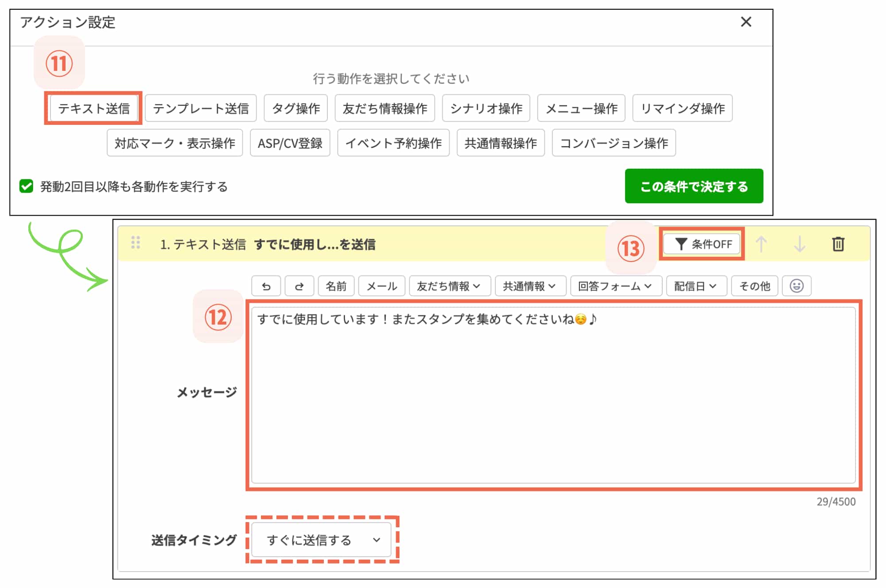Click the undo icon in message toolbar
Image resolution: width=886 pixels, height=588 pixels.
click(x=266, y=286)
